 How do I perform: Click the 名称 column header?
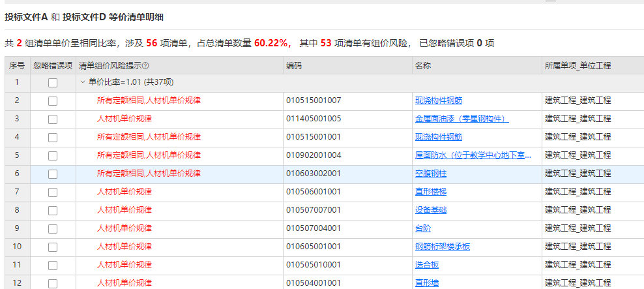477,65
